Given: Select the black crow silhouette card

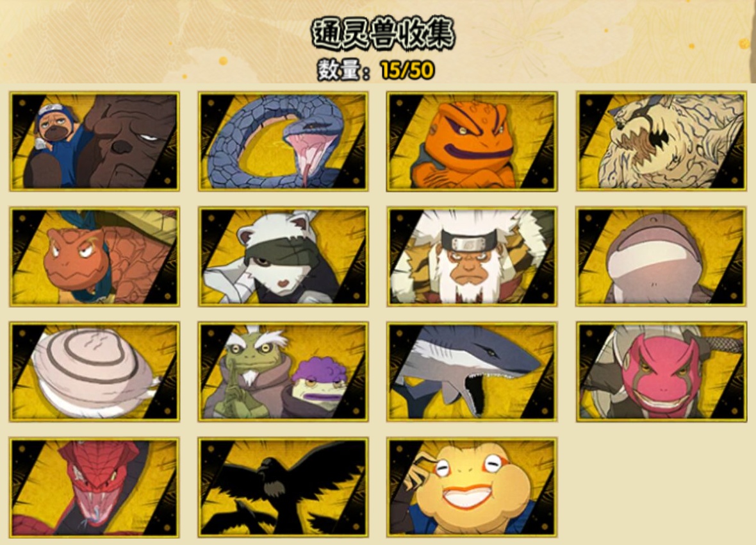Looking at the screenshot, I should tap(283, 487).
